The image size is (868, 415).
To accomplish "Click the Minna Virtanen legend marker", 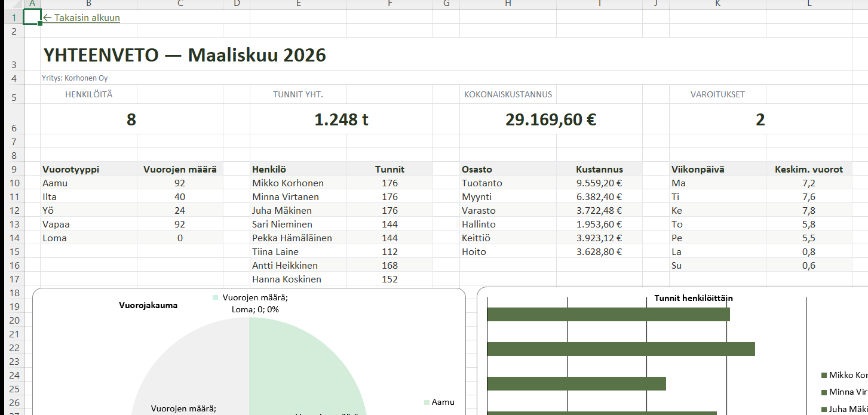I will [x=824, y=392].
